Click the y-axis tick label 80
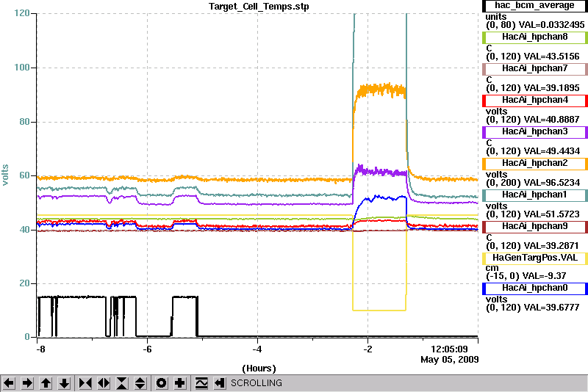 [x=25, y=122]
